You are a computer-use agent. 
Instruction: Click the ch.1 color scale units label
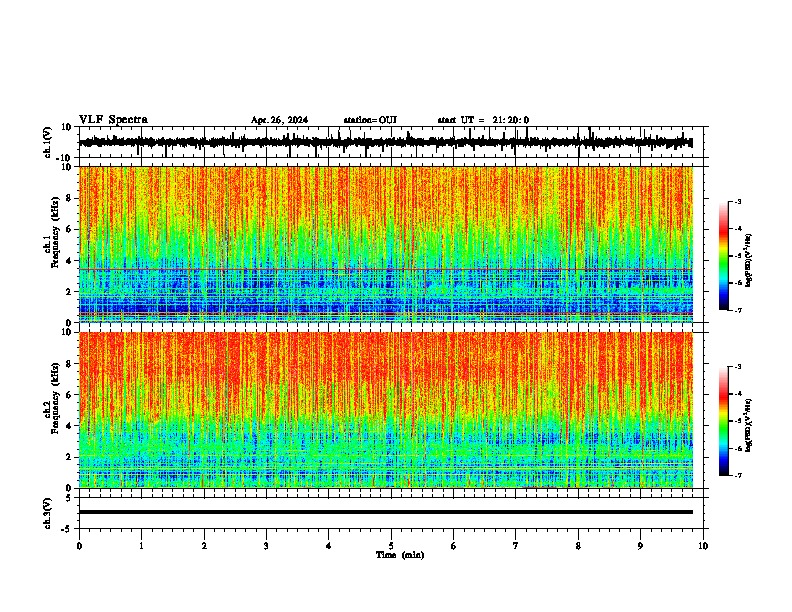click(748, 261)
